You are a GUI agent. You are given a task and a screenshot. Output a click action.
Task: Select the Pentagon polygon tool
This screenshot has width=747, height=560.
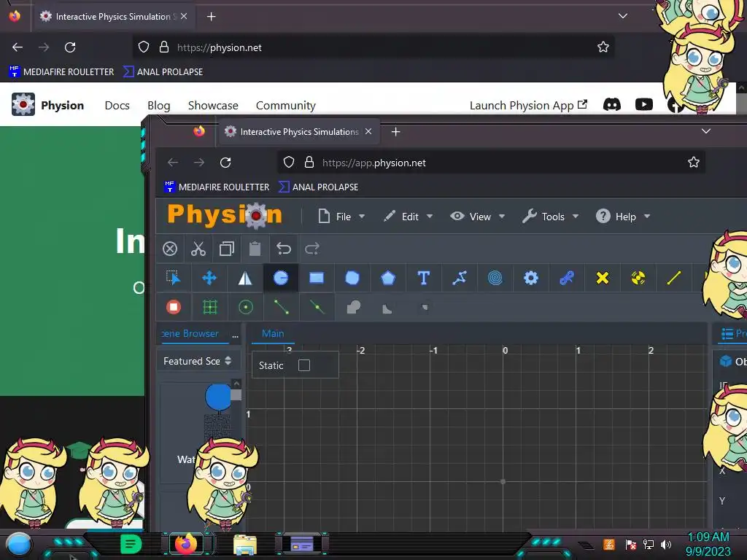tap(388, 278)
